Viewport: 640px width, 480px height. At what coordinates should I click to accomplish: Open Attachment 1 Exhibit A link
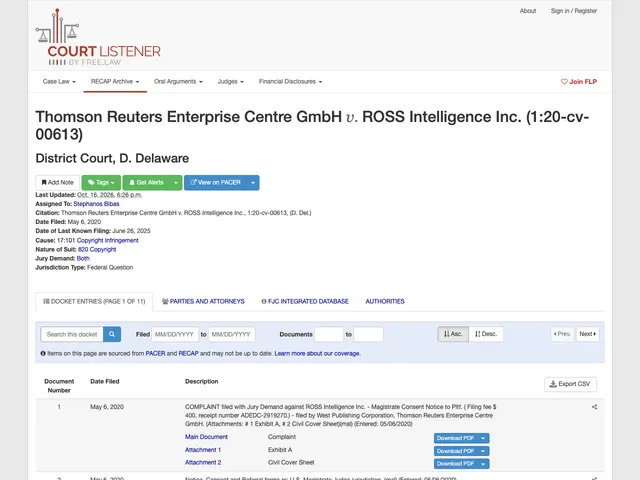(203, 450)
